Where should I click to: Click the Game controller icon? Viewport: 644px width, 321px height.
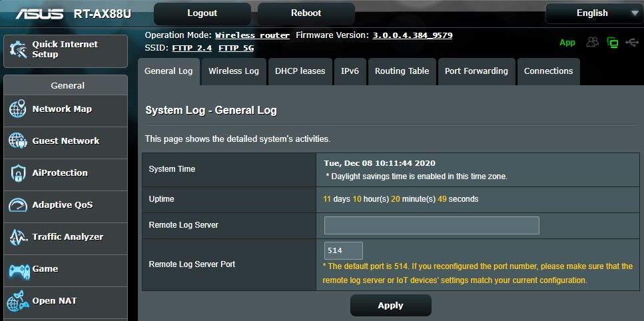(x=19, y=270)
